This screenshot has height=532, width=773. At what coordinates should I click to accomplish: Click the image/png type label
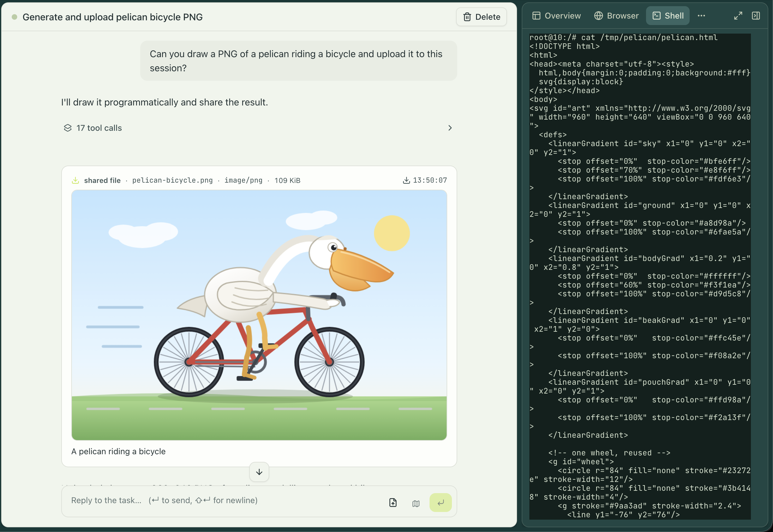pyautogui.click(x=243, y=180)
